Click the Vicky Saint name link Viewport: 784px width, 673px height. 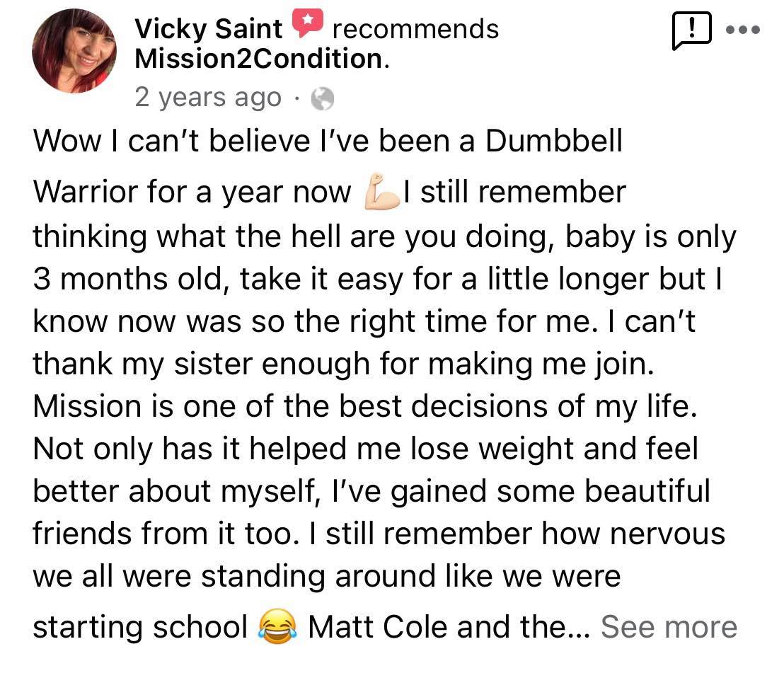click(x=209, y=28)
